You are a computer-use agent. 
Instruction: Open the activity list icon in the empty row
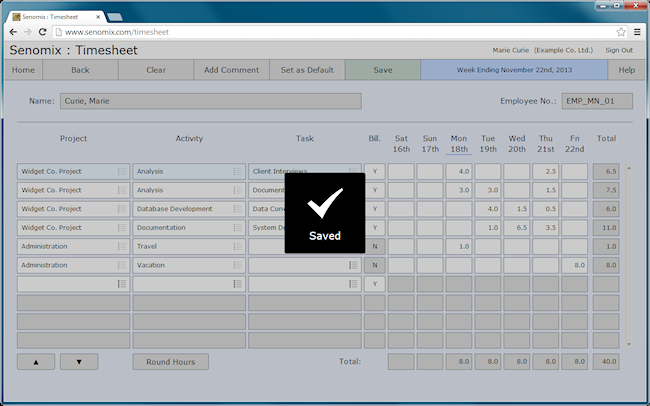point(237,284)
